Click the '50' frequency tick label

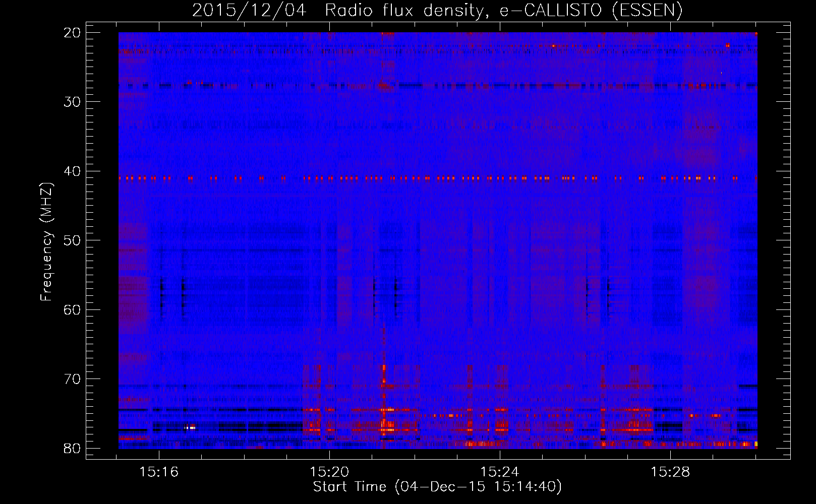(72, 240)
